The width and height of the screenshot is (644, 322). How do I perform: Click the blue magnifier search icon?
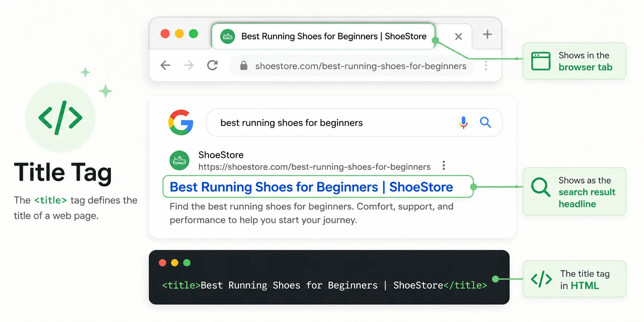pyautogui.click(x=485, y=122)
